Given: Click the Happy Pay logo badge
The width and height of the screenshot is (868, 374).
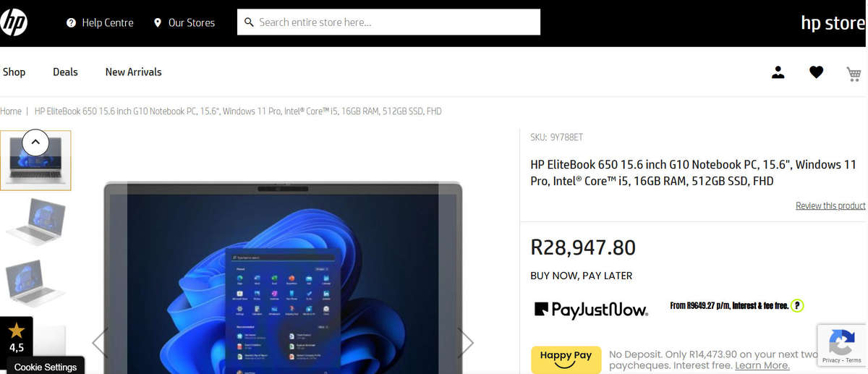Looking at the screenshot, I should point(566,360).
